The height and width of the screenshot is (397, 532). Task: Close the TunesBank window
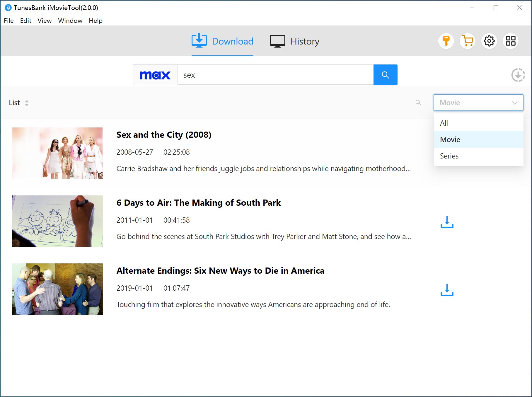click(x=519, y=8)
